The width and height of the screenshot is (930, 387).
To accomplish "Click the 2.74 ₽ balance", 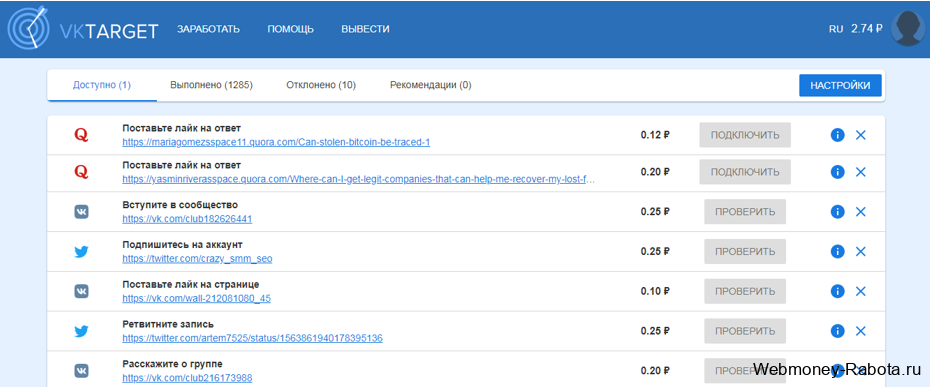I will (x=867, y=28).
